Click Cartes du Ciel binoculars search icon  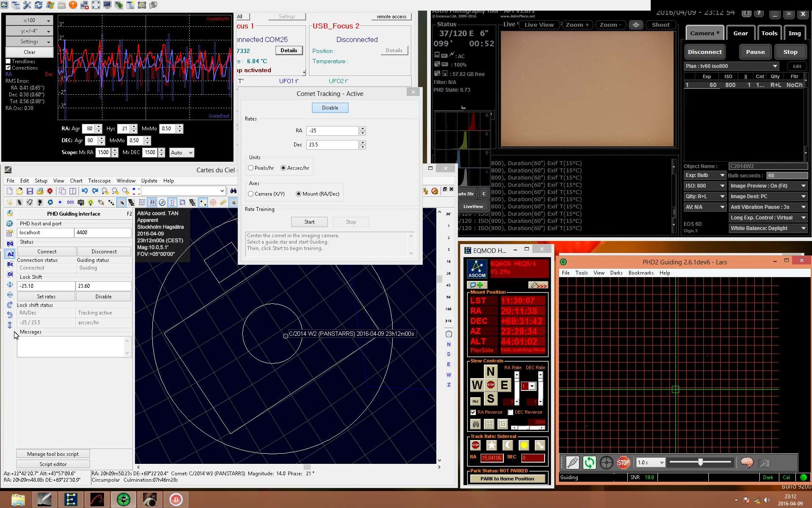pyautogui.click(x=233, y=191)
